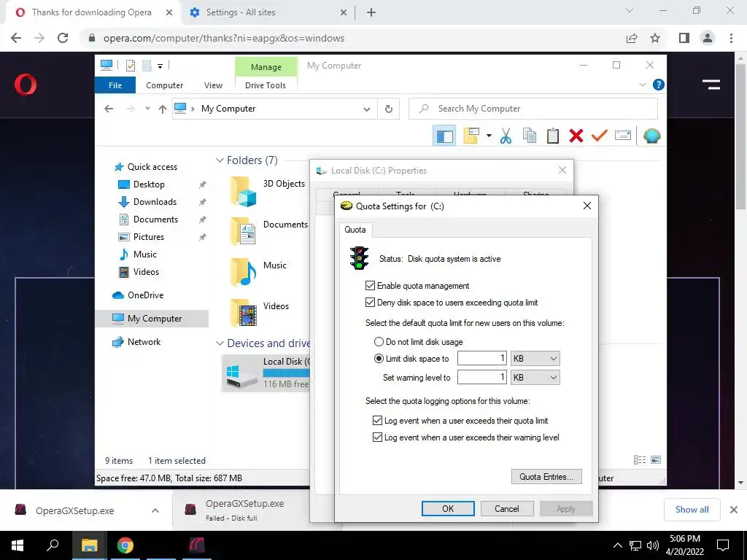The image size is (747, 560).
Task: Open the Opera page hamburger menu
Action: pyautogui.click(x=711, y=85)
